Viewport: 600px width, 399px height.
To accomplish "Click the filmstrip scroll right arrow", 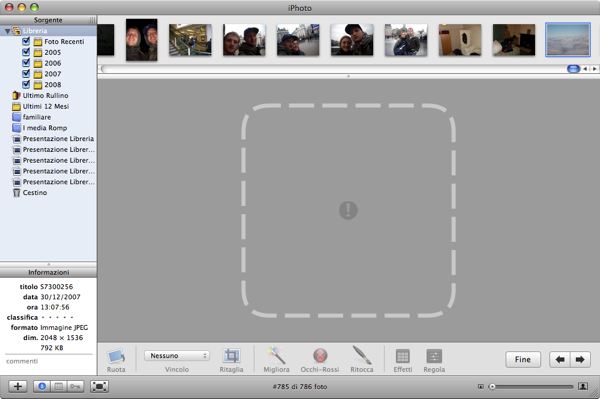I will (x=594, y=69).
